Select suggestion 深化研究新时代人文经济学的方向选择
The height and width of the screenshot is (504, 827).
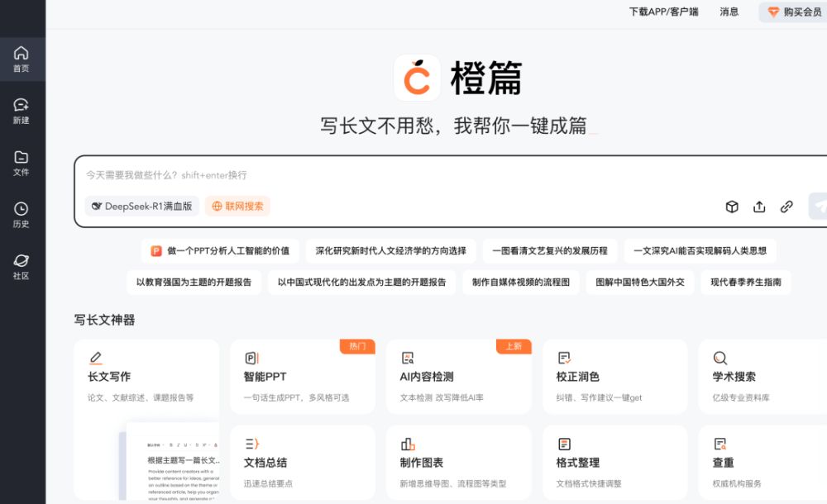click(x=391, y=251)
